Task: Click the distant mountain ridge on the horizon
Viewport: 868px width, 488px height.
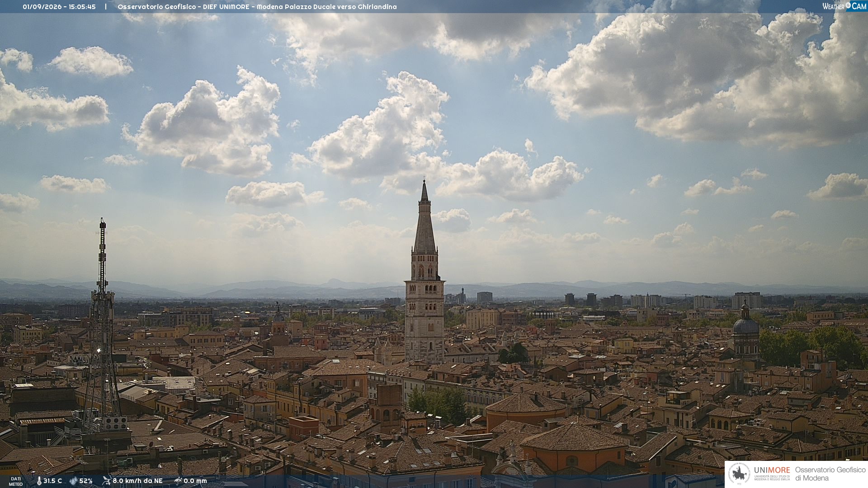Action: 434,289
